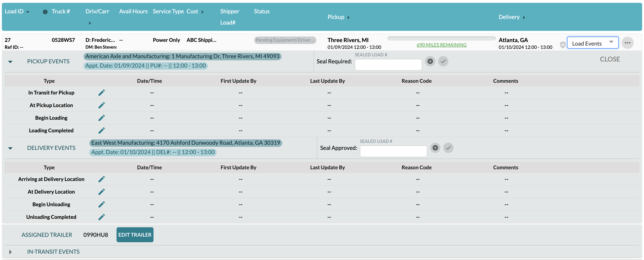The image size is (644, 260).
Task: Add a seal number for Seal Required
Action: tap(430, 61)
